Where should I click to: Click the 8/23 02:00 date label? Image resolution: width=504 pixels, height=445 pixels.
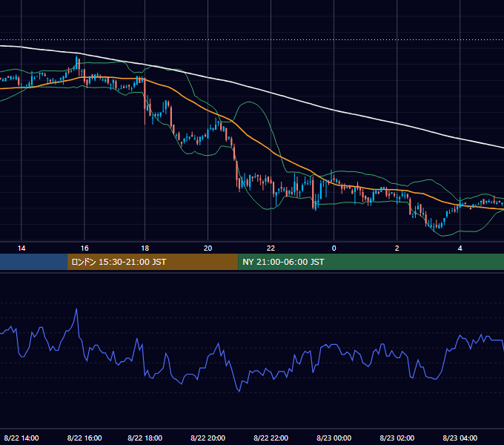pos(397,438)
